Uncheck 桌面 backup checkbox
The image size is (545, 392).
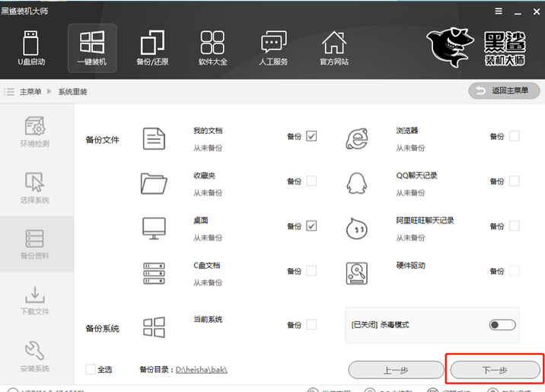(311, 226)
